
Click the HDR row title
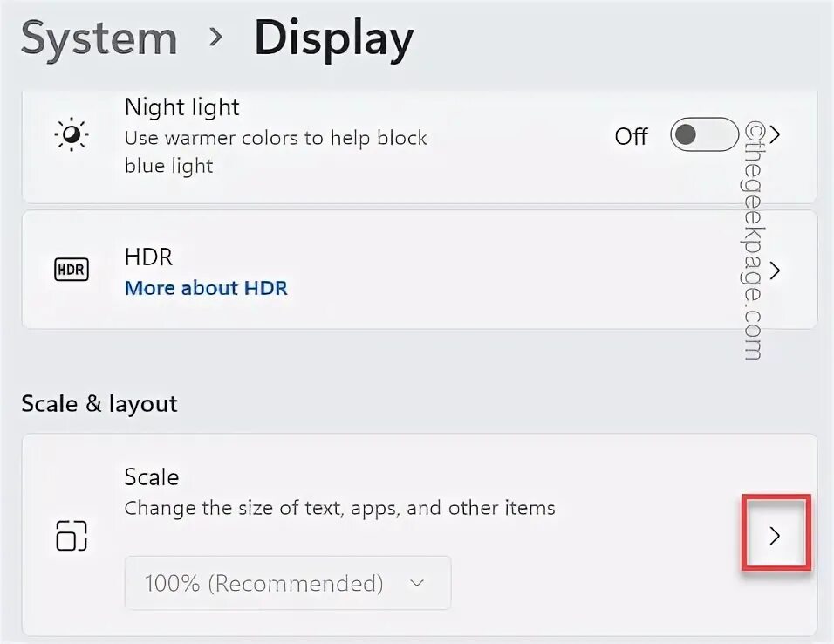click(148, 257)
